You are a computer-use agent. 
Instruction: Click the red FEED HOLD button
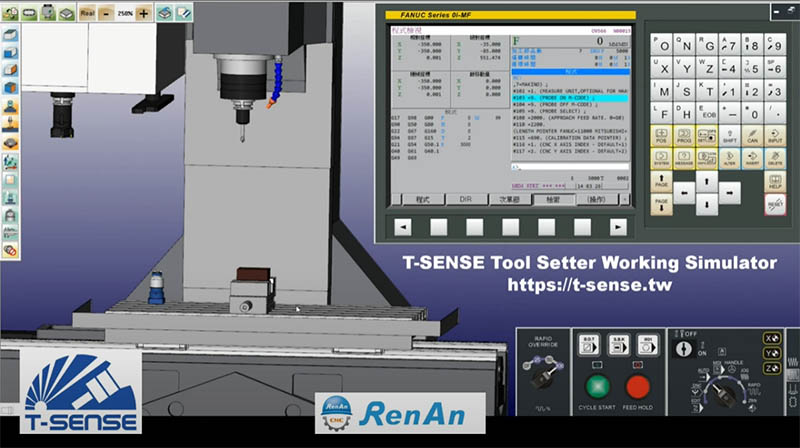637,386
